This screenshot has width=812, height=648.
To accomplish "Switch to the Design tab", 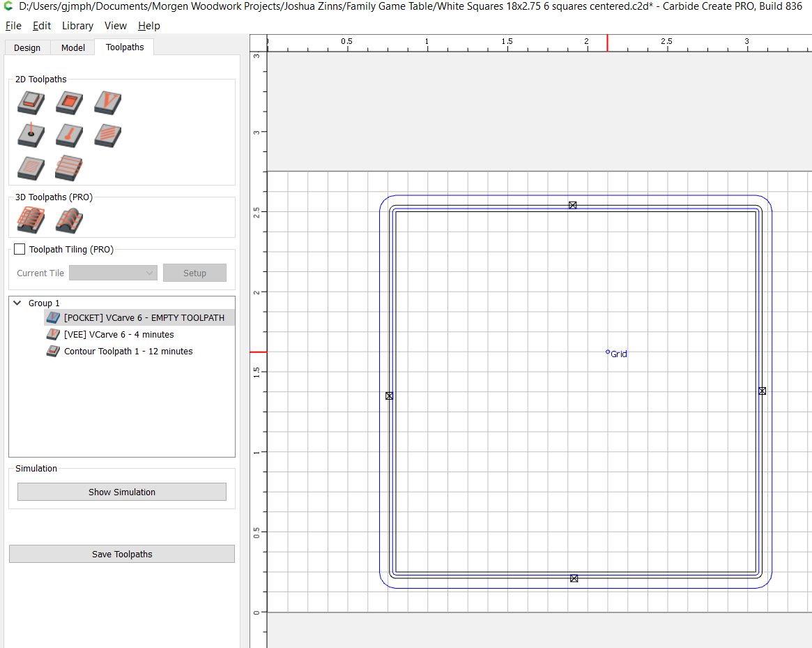I will (27, 47).
